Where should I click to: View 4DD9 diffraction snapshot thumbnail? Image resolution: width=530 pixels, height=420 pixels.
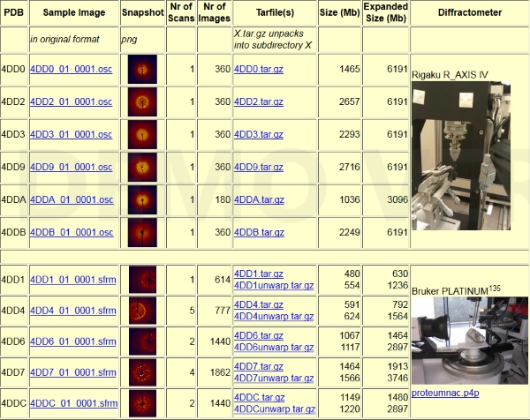pyautogui.click(x=142, y=168)
